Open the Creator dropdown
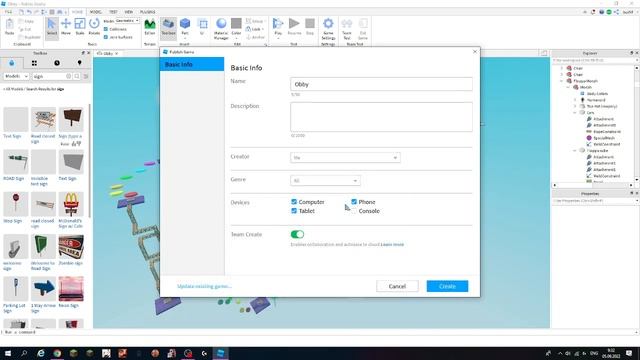The image size is (640, 360). tap(345, 158)
